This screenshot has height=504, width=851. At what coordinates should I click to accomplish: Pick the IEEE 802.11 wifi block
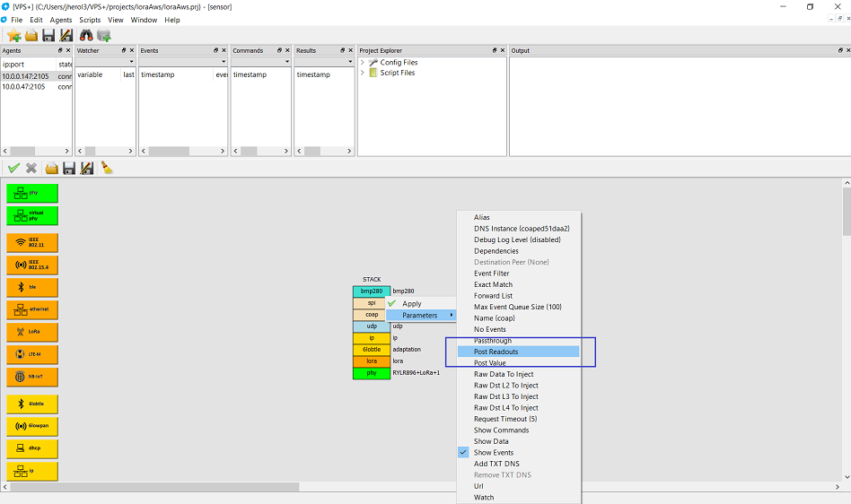(32, 242)
